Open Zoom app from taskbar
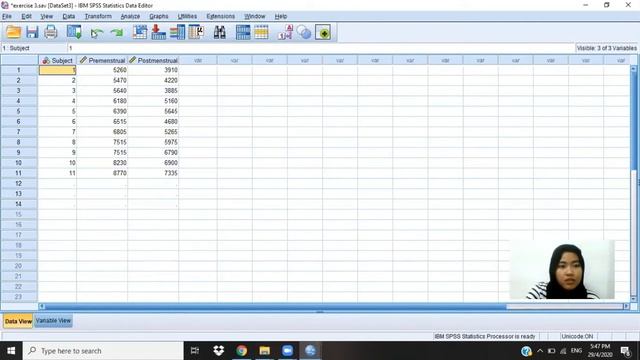640x360 pixels. 287,351
